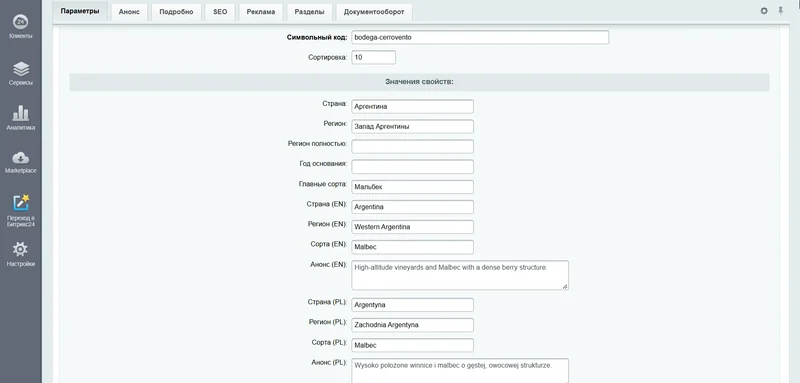The image size is (800, 383).
Task: Open the Сервисы sidebar icon
Action: pos(20,69)
